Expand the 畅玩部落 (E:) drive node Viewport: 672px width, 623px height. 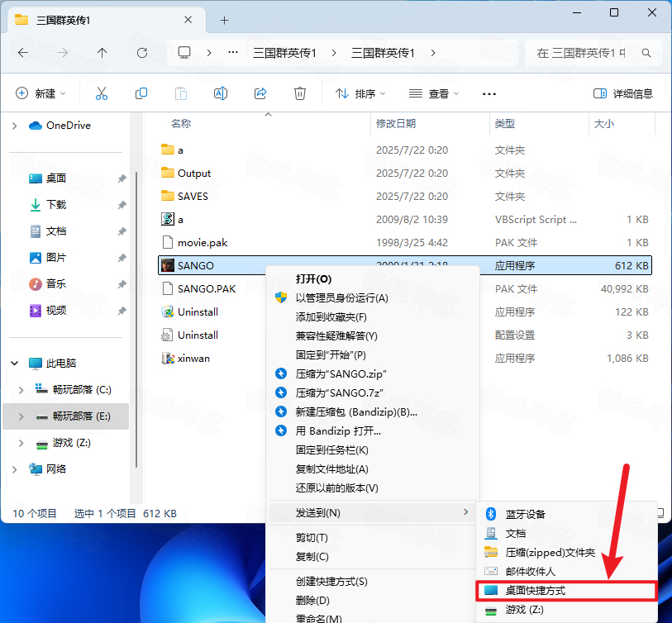coord(21,416)
